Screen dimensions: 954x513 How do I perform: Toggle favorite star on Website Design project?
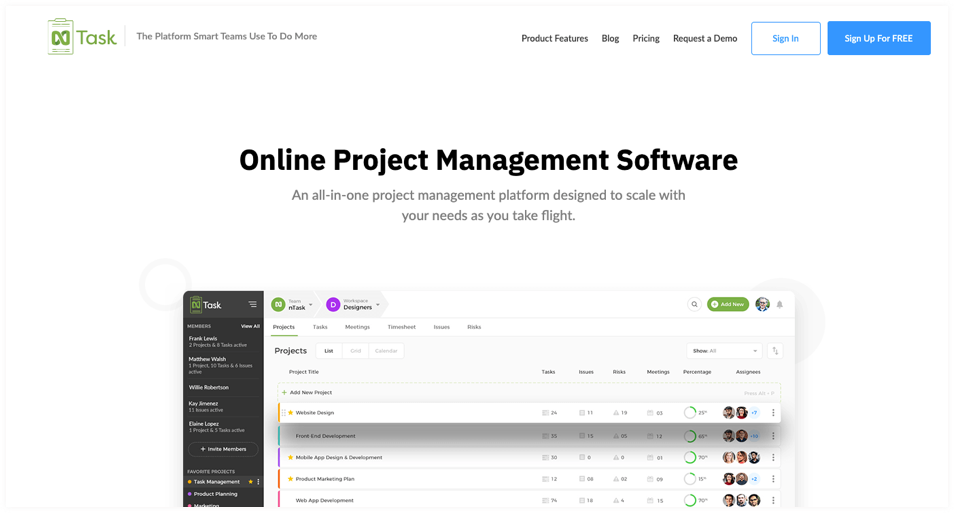pyautogui.click(x=291, y=413)
